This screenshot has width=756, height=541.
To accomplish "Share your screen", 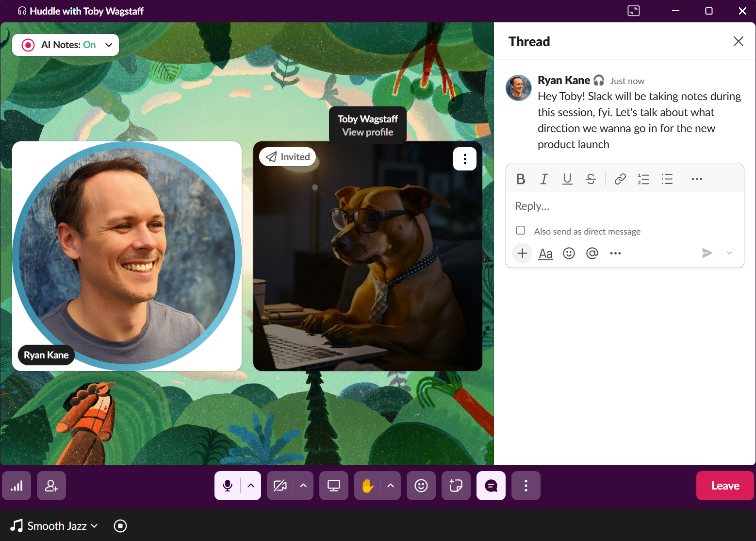I will pyautogui.click(x=334, y=486).
